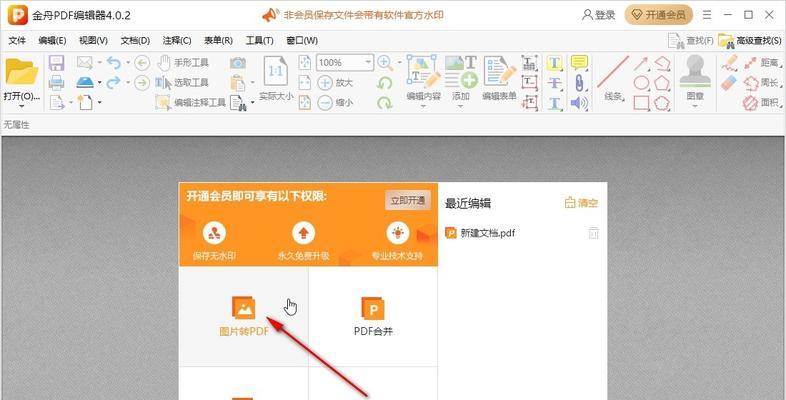
Task: Expand the Edit Content dropdown arrow
Action: [423, 106]
